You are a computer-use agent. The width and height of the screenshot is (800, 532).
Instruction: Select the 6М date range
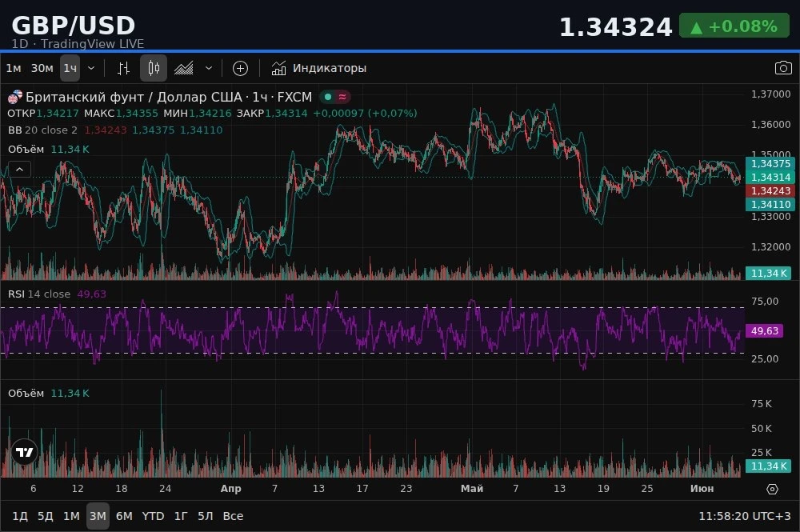pos(124,516)
